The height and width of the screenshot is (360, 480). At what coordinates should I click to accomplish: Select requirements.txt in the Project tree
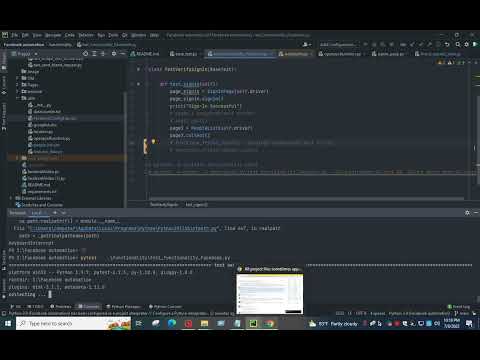[x=39, y=191]
